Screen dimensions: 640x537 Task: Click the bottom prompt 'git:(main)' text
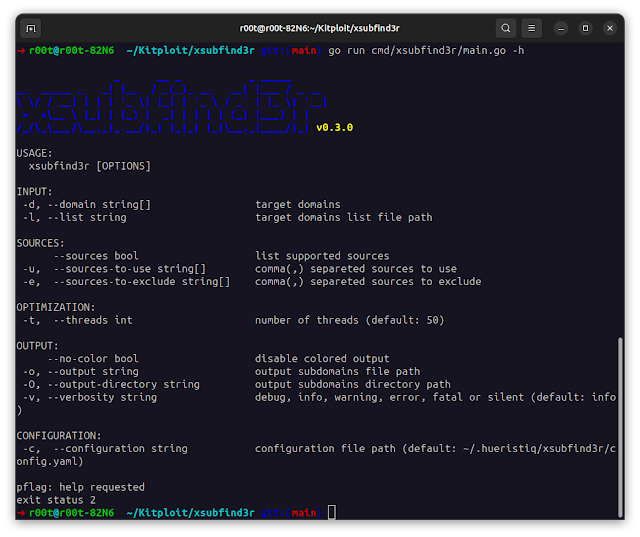tap(291, 513)
